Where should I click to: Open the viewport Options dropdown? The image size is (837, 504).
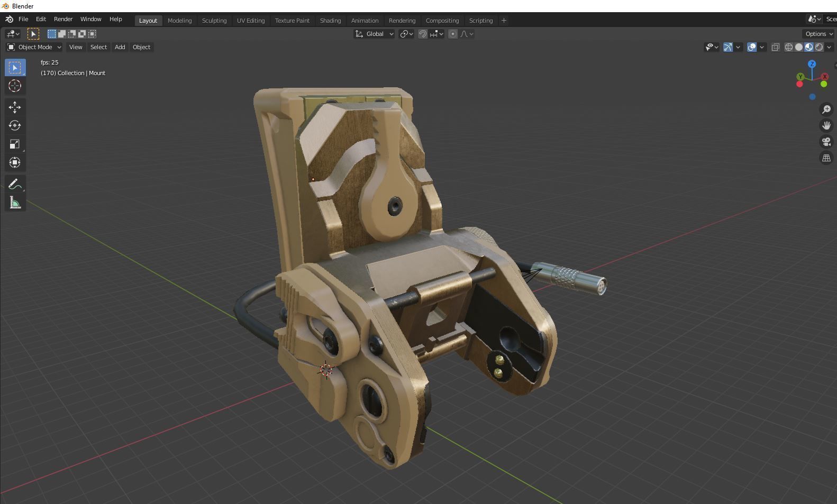[x=818, y=34]
